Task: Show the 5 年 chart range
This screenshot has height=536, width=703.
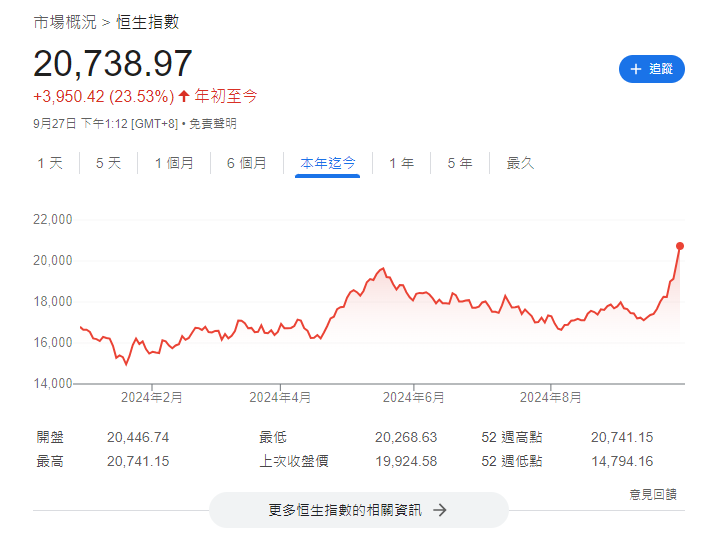Action: tap(460, 163)
